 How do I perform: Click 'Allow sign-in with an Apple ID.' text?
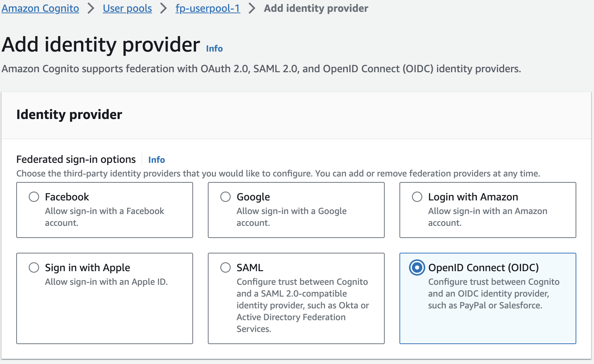pos(106,282)
